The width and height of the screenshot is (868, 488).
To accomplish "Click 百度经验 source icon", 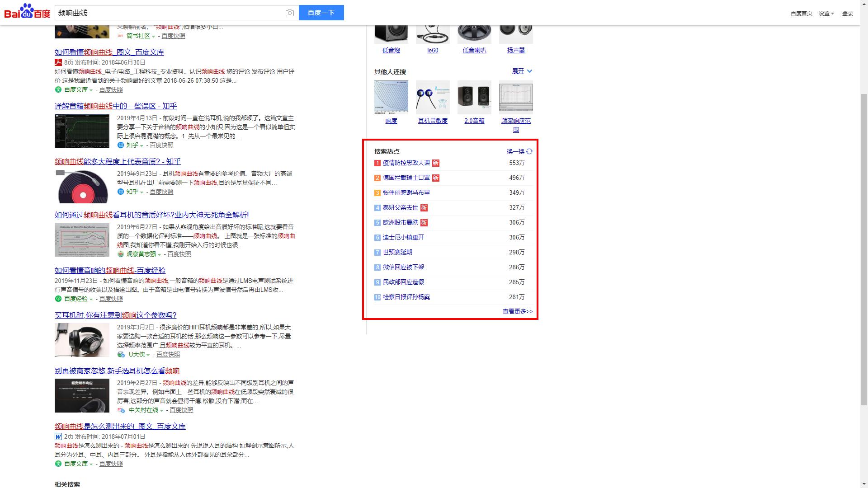I will (x=58, y=299).
